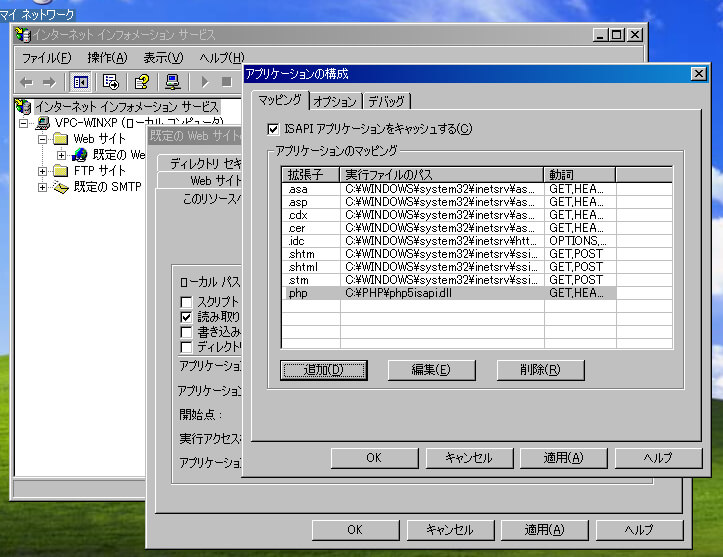Open the 操作(A) menu
This screenshot has height=557, width=723.
pyautogui.click(x=107, y=57)
